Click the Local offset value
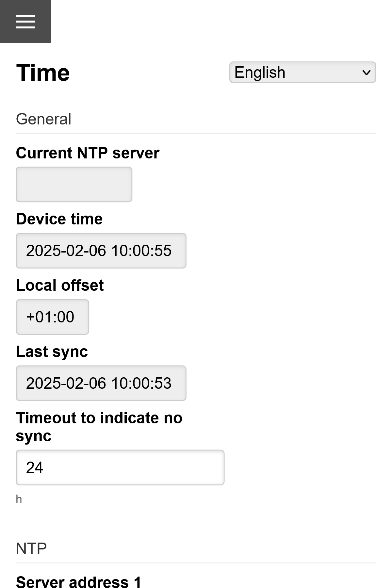Image resolution: width=392 pixels, height=588 pixels. click(52, 317)
